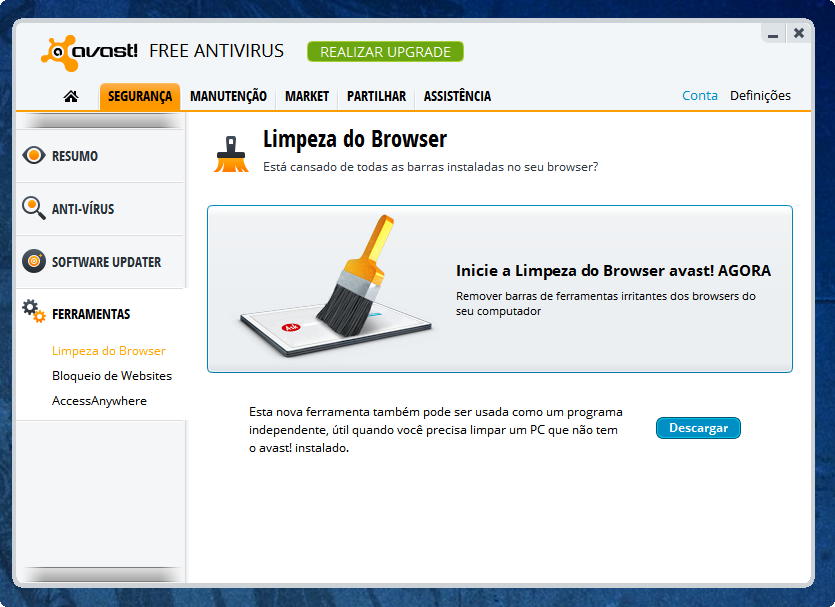Open the Conta link
The width and height of the screenshot is (835, 607).
tap(700, 95)
